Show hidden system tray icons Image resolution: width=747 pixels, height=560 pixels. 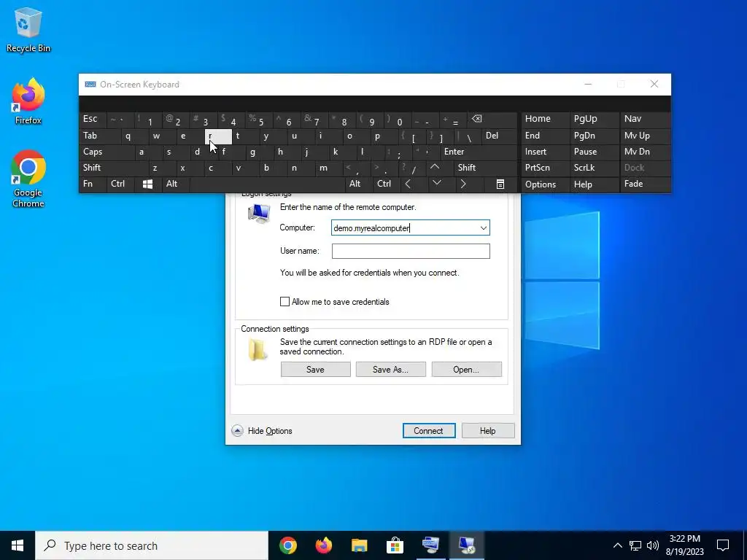tap(617, 545)
